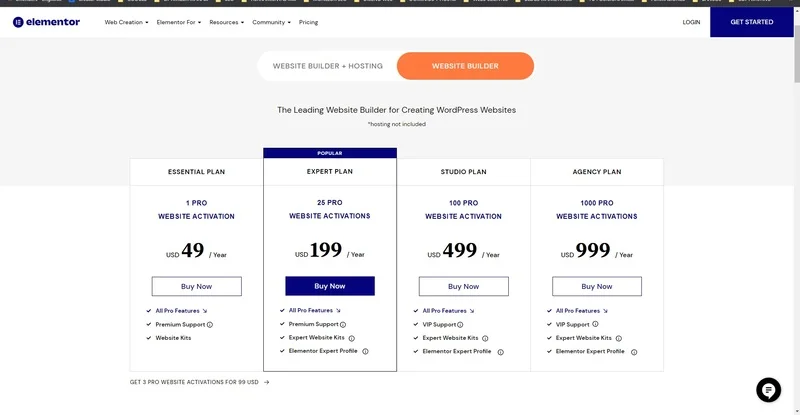The height and width of the screenshot is (415, 800).
Task: Click the Get Started button
Action: [752, 21]
